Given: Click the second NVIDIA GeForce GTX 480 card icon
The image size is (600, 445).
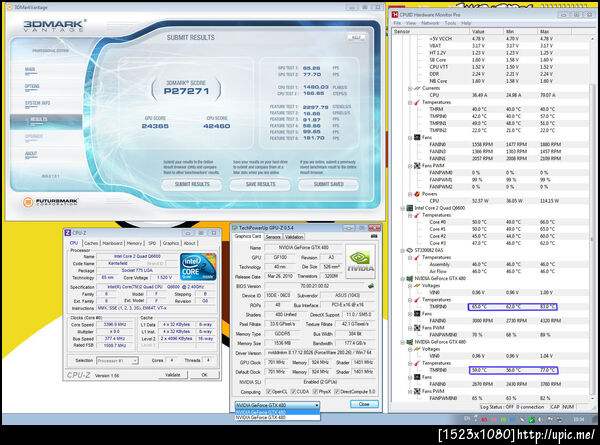Looking at the screenshot, I should [409, 342].
